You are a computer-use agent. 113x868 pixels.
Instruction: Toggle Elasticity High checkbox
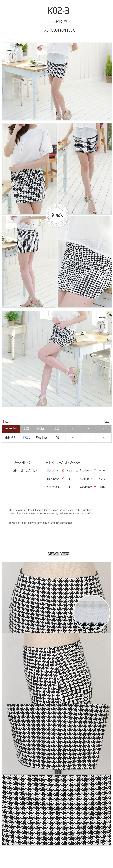point(63,470)
